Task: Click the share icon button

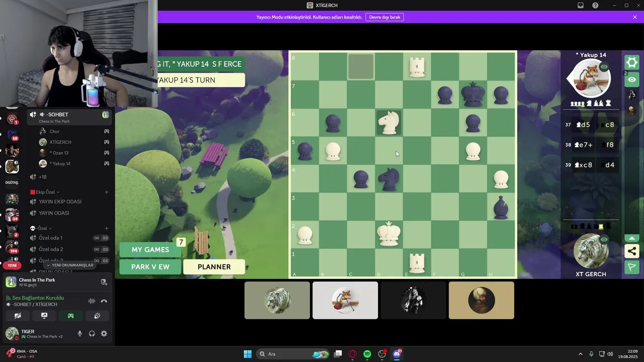Action: point(631,251)
